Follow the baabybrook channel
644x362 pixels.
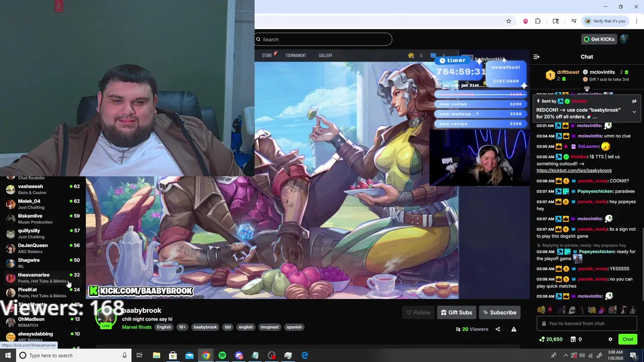(x=418, y=312)
